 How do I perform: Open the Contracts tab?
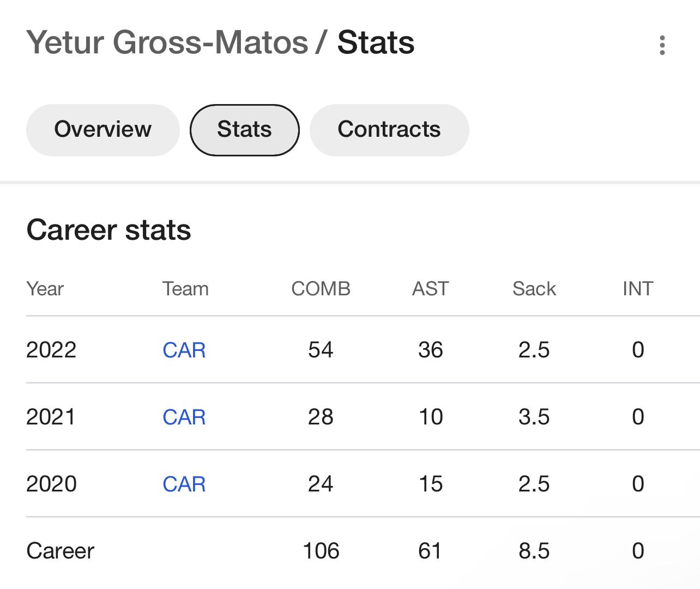point(389,130)
